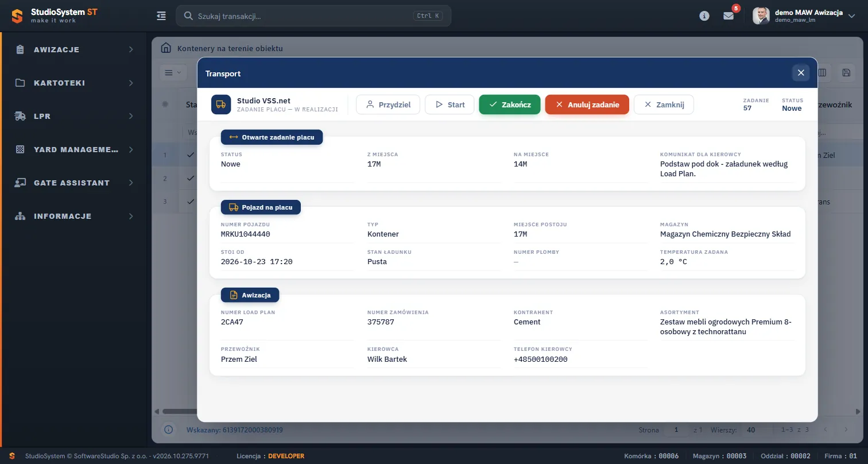Click the Start button
The image size is (868, 464).
pos(449,105)
